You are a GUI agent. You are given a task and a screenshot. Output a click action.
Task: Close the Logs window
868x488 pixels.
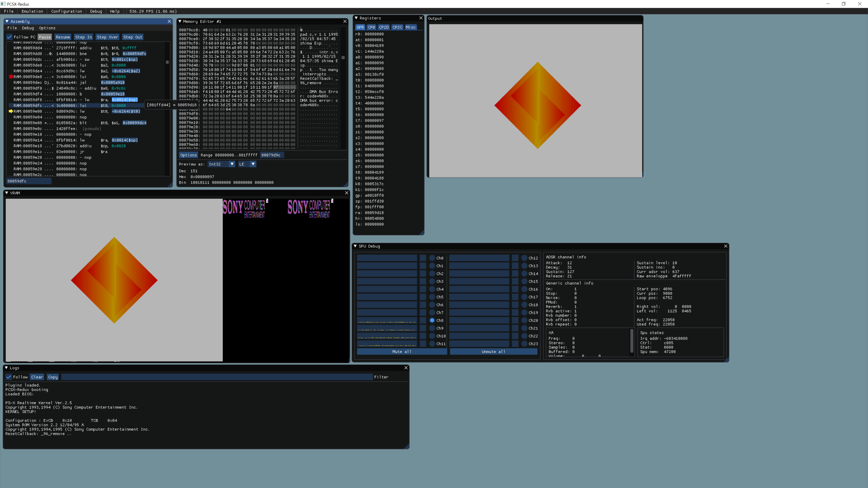pyautogui.click(x=406, y=368)
